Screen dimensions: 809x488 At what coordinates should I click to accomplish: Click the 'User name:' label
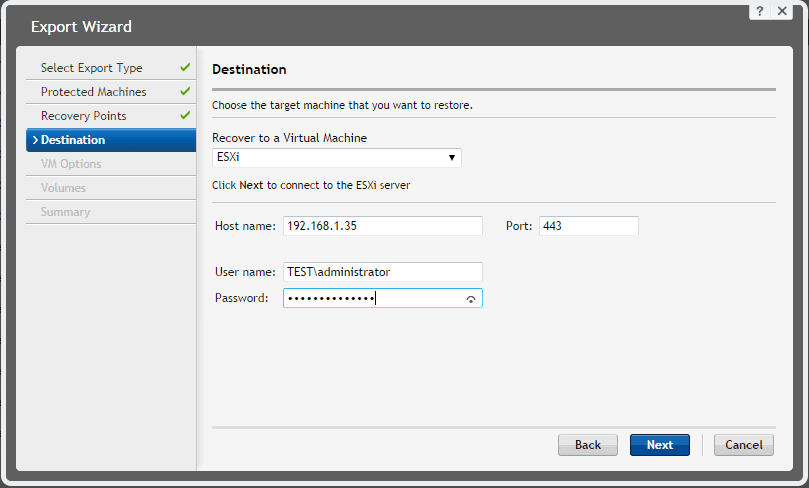[x=245, y=272]
